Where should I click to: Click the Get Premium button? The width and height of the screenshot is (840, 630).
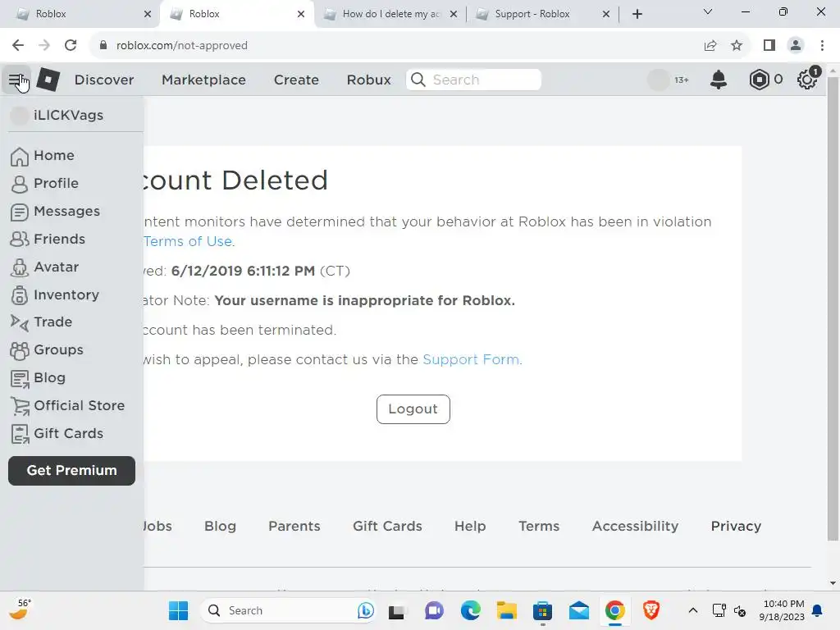(72, 471)
